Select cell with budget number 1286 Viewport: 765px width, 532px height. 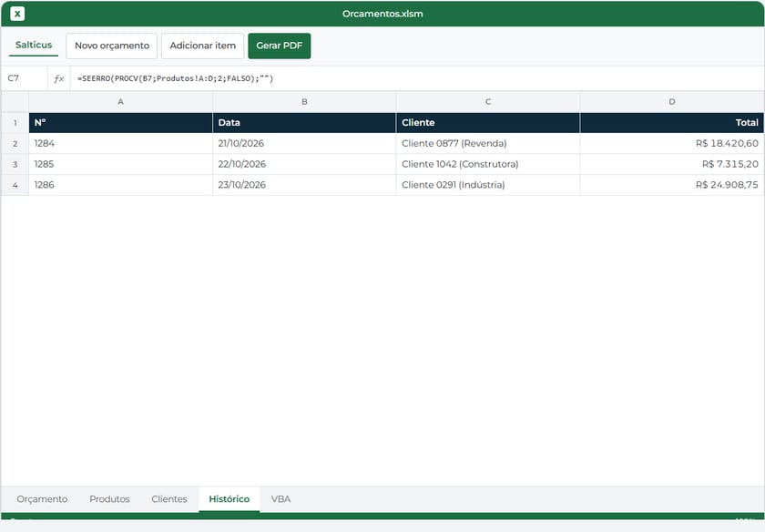tap(120, 185)
